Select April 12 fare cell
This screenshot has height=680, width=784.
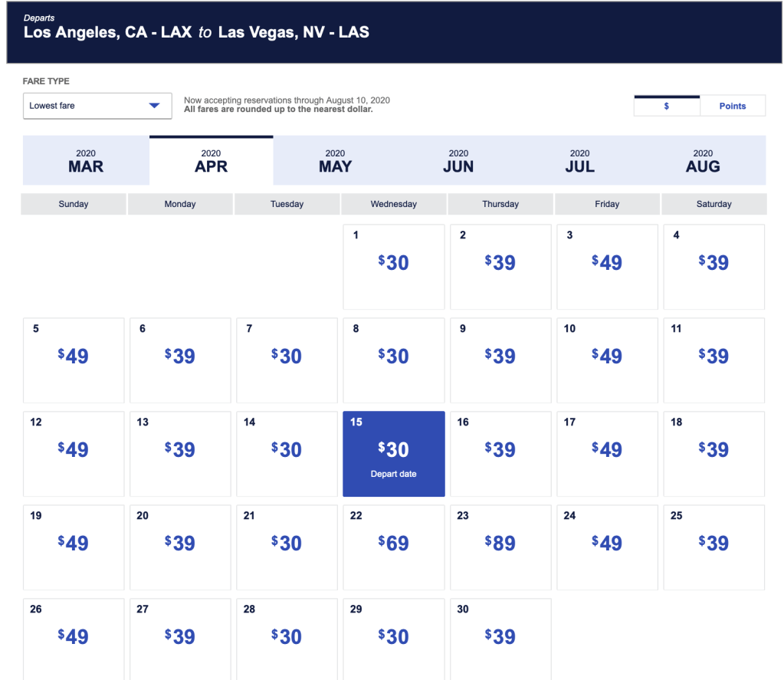[x=74, y=454]
